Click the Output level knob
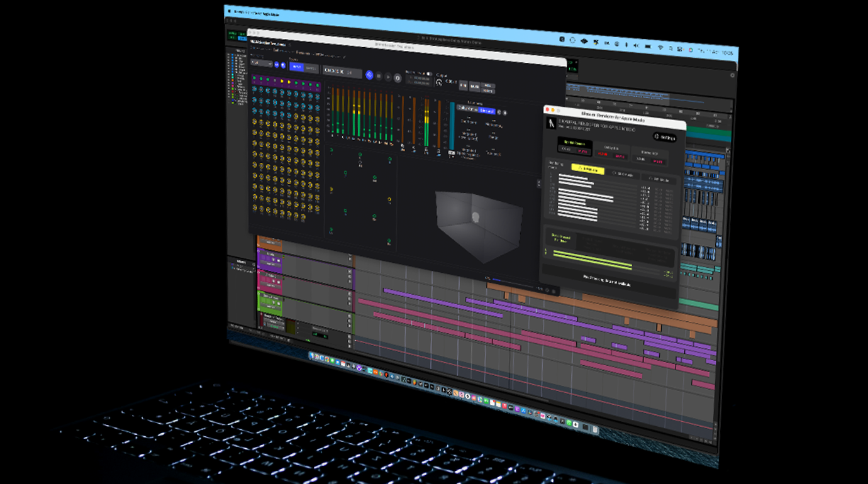This screenshot has width=868, height=484. (x=439, y=82)
